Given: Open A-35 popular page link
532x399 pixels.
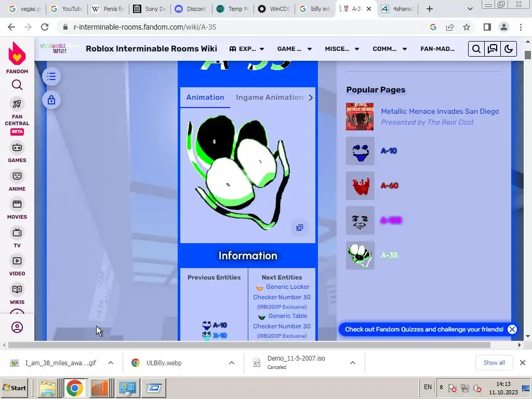Looking at the screenshot, I should (389, 255).
